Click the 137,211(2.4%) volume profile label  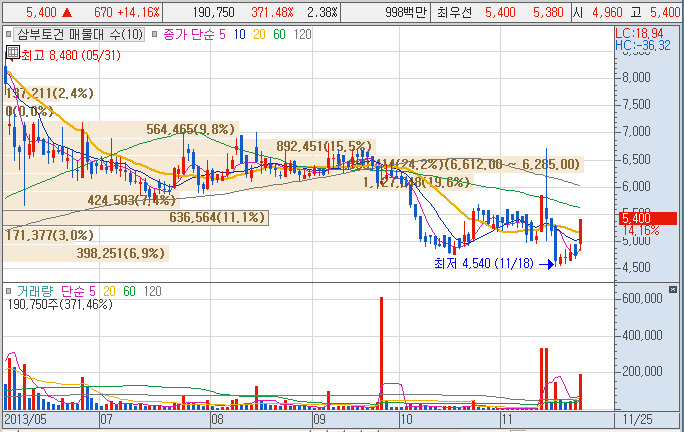coord(49,93)
